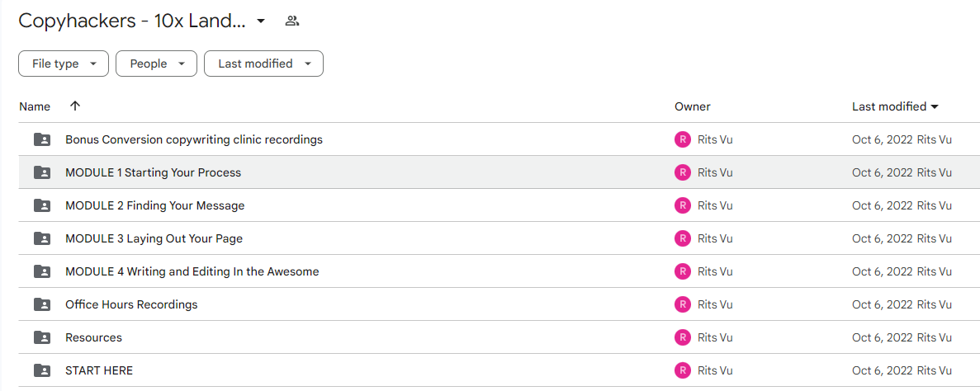Select the Resources folder name
This screenshot has width=980, height=391.
tap(94, 338)
